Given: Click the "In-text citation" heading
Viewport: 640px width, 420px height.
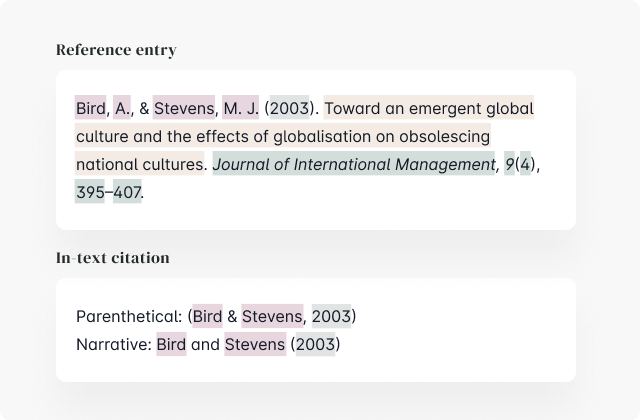Looking at the screenshot, I should (113, 258).
